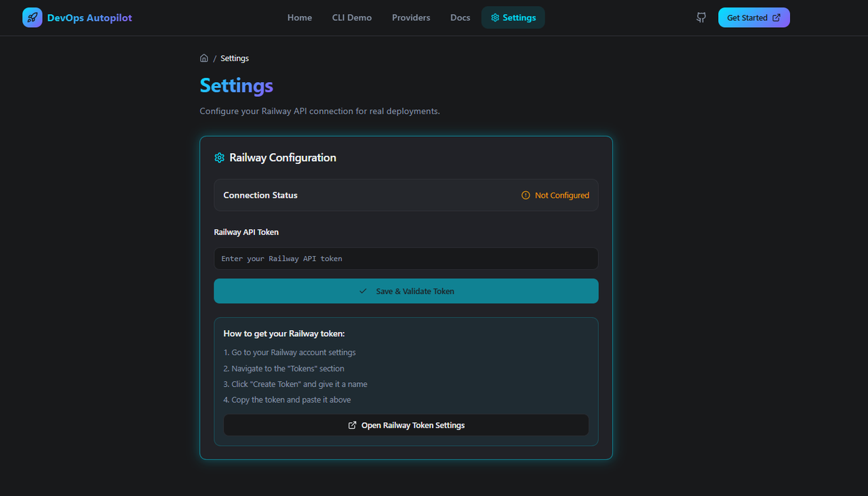Image resolution: width=868 pixels, height=496 pixels.
Task: Open Railway Token Settings
Action: tap(406, 426)
